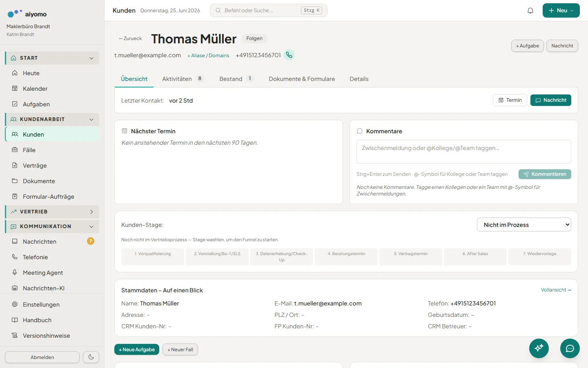The width and height of the screenshot is (588, 368).
Task: Switch to Bestand tab
Action: tap(236, 79)
